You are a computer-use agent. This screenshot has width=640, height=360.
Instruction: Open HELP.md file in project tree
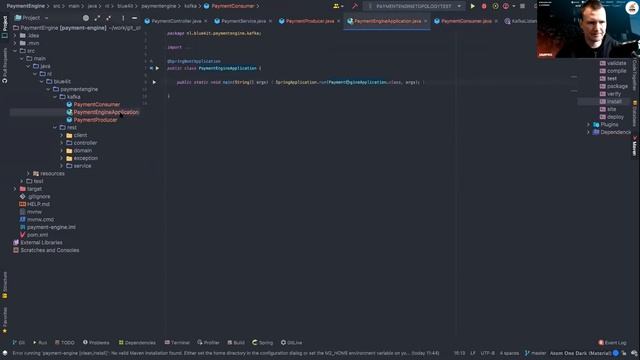(38, 204)
